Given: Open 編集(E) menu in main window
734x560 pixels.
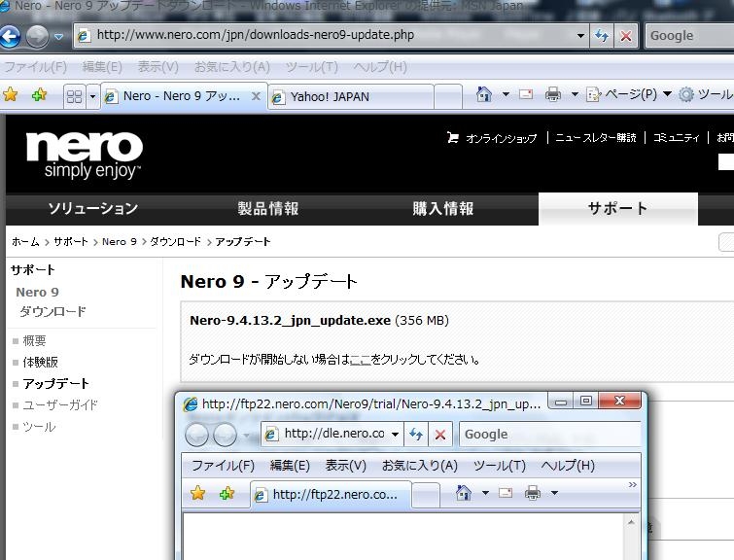Looking at the screenshot, I should click(102, 66).
